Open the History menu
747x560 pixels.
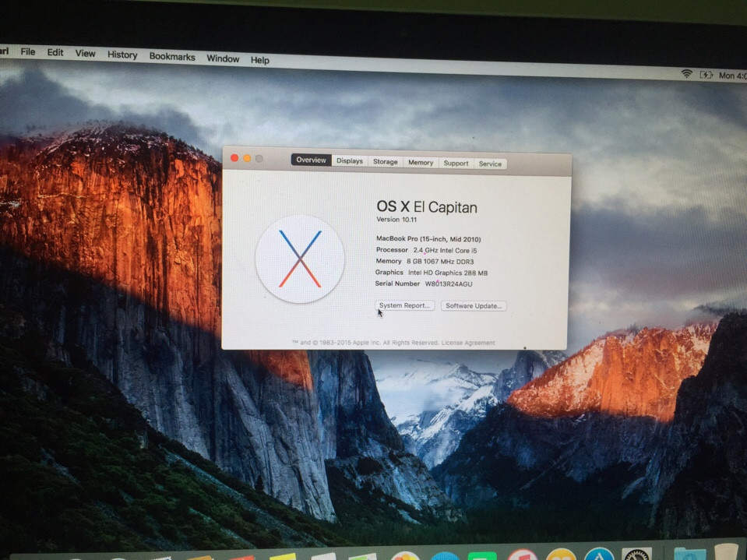[x=122, y=55]
